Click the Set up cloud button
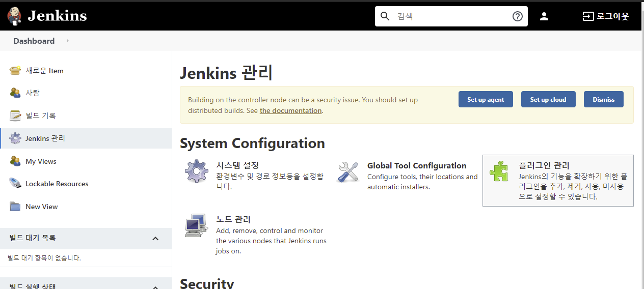The height and width of the screenshot is (289, 644). pos(548,99)
